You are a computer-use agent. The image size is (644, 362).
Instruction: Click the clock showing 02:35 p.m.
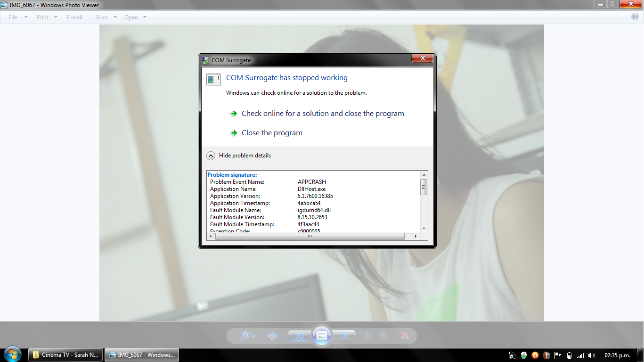617,355
